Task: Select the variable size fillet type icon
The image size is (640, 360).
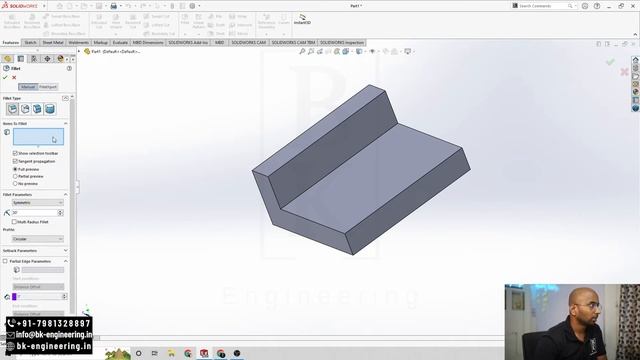Action: pos(25,109)
